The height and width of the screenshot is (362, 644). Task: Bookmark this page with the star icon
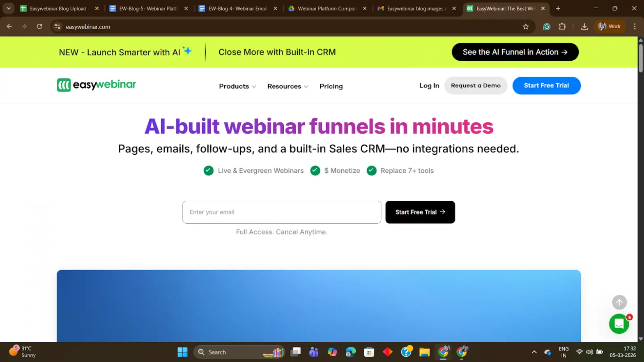pyautogui.click(x=525, y=27)
